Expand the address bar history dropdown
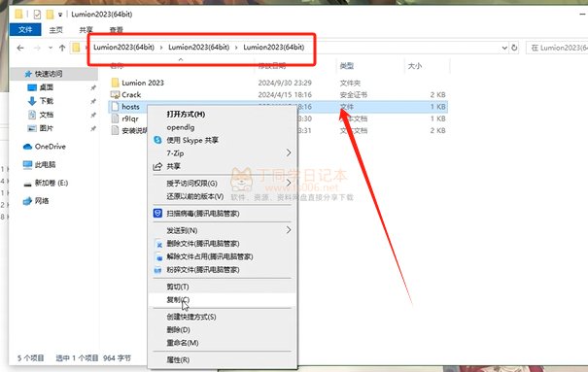Image resolution: width=588 pixels, height=372 pixels. [x=504, y=48]
